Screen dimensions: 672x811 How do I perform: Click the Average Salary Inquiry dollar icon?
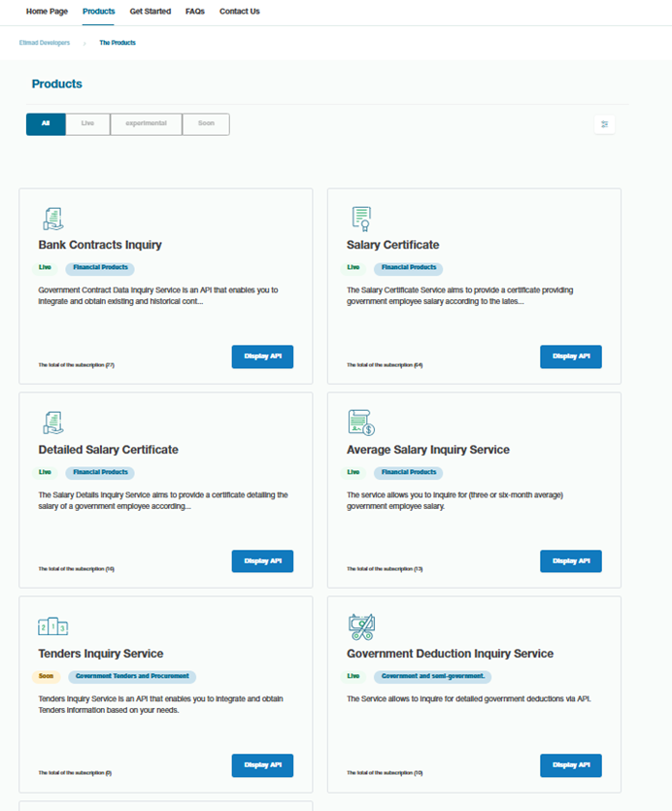(x=361, y=422)
